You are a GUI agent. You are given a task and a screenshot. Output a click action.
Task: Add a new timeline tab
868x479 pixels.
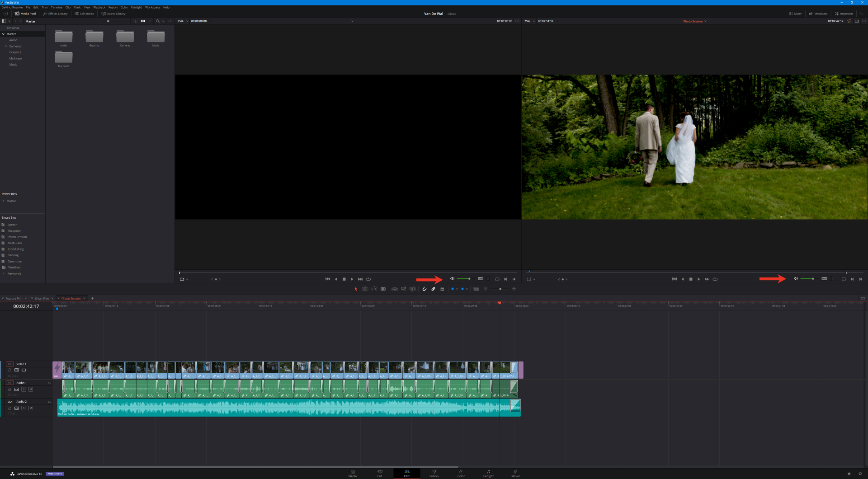(x=92, y=298)
